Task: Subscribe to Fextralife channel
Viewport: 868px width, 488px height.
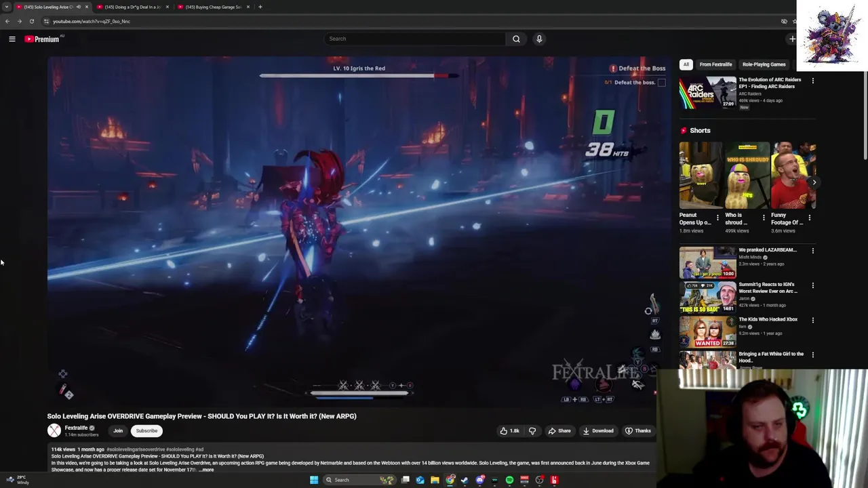Action: 146,431
